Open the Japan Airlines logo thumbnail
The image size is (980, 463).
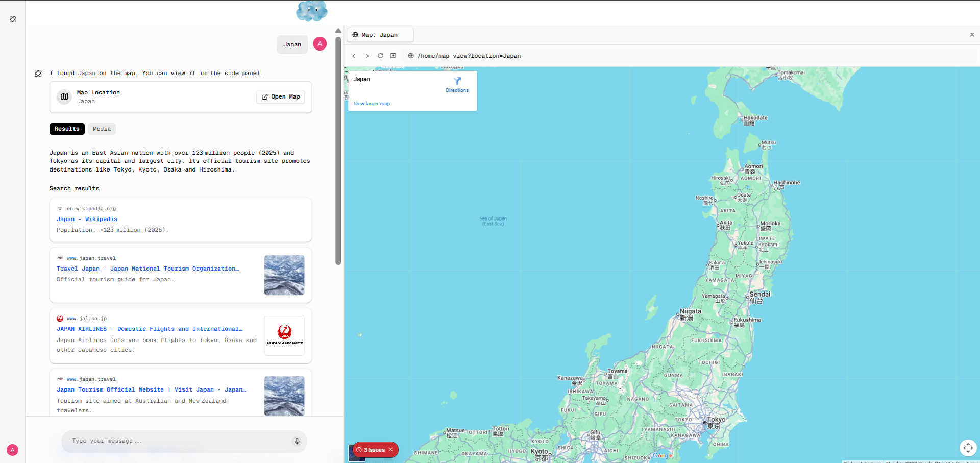pos(284,335)
